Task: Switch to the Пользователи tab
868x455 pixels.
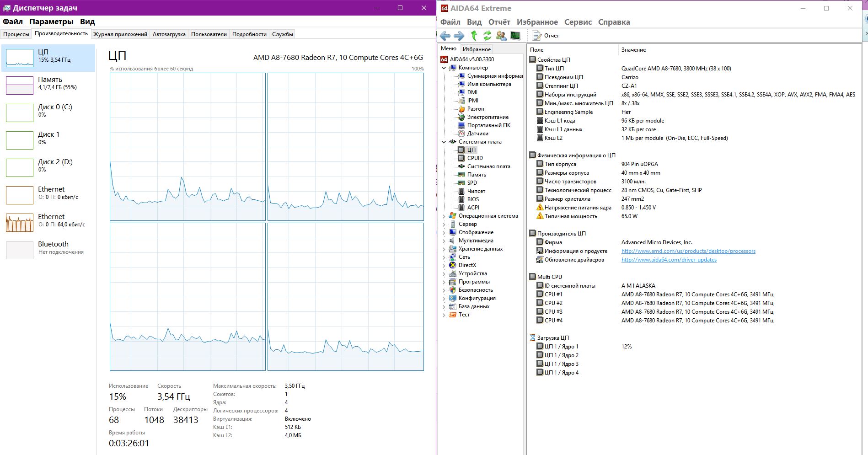Action: coord(209,34)
